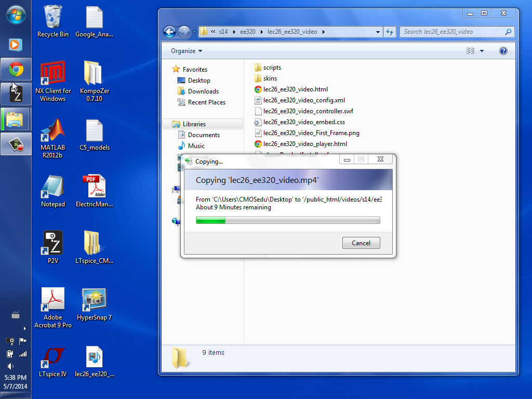Open the Recycle Bin
This screenshot has height=399, width=532.
pyautogui.click(x=52, y=18)
